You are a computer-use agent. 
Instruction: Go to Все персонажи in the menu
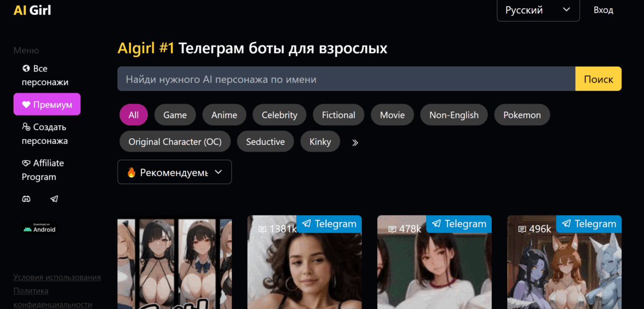pos(45,75)
